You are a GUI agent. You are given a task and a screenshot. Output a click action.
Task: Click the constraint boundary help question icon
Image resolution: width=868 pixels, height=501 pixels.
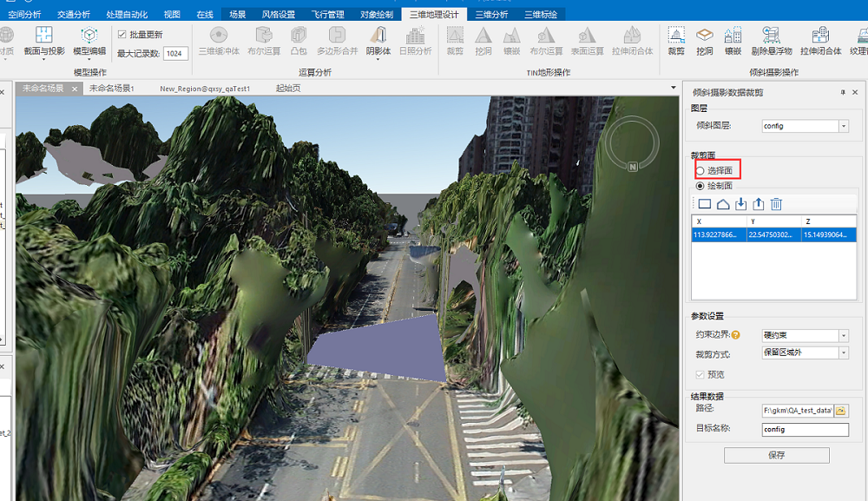click(735, 335)
